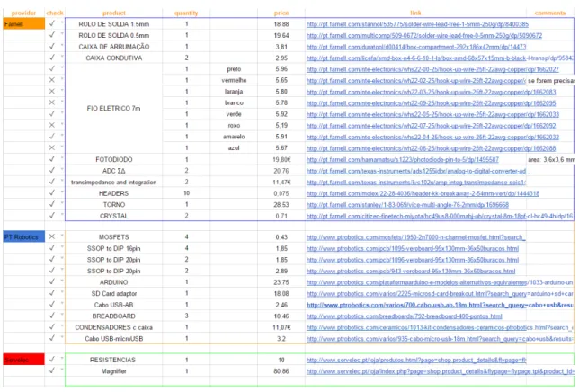Screen dimensions: 579x392
Task: Open check dropdown arrow for TORNO
Action: click(x=62, y=203)
